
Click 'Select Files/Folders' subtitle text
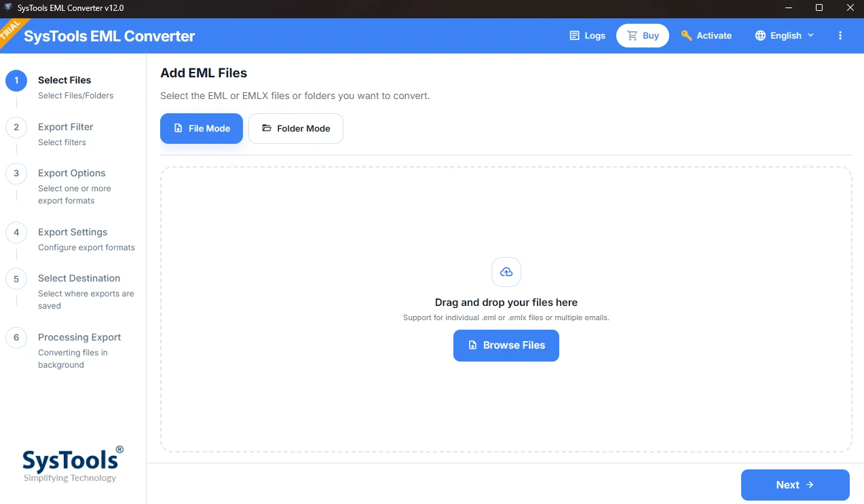76,96
